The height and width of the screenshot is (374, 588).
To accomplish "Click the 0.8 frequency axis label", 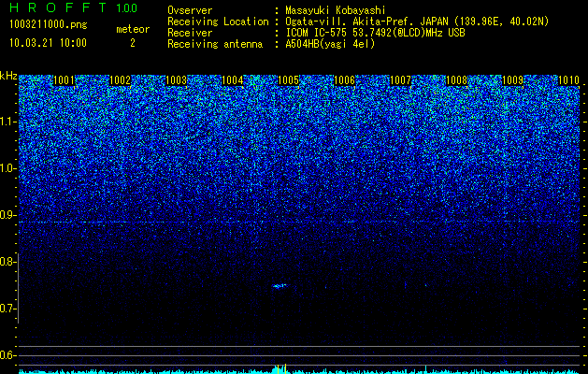I will [7, 262].
